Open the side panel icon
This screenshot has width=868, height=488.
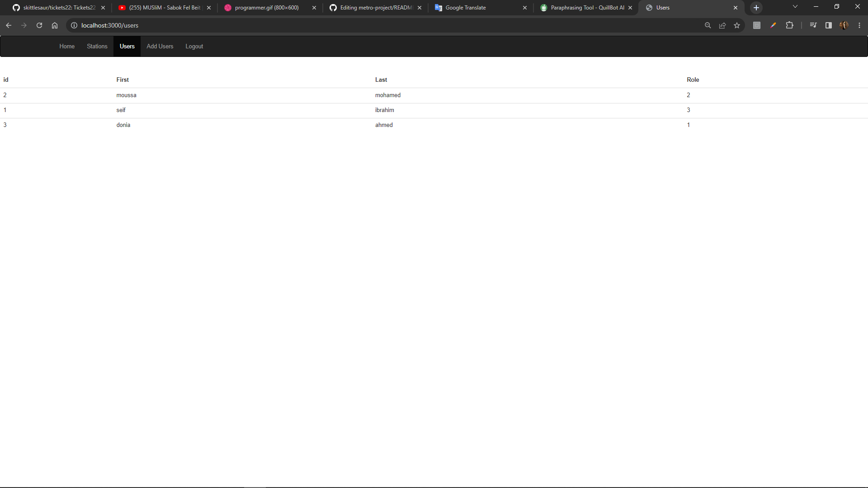[828, 25]
